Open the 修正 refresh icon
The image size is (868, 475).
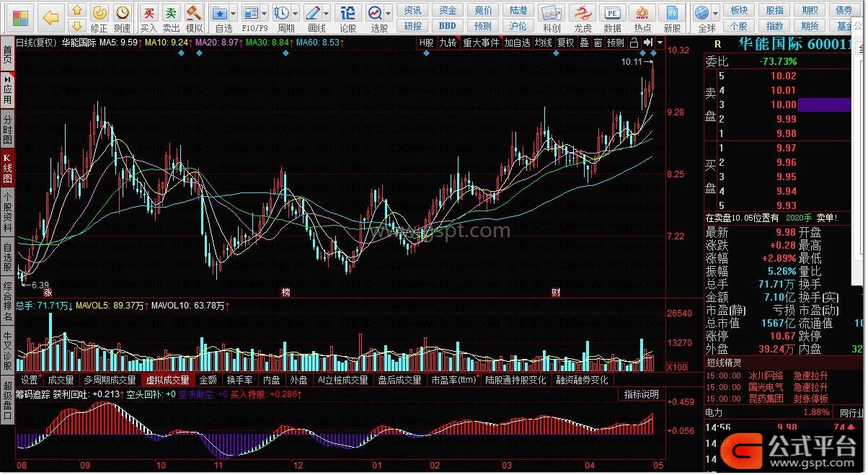click(x=99, y=13)
